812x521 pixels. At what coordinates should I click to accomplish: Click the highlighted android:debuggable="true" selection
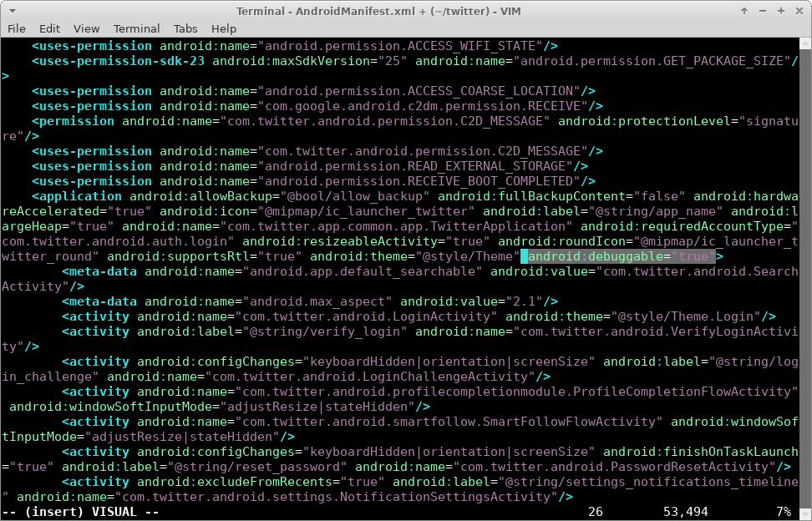pyautogui.click(x=622, y=256)
